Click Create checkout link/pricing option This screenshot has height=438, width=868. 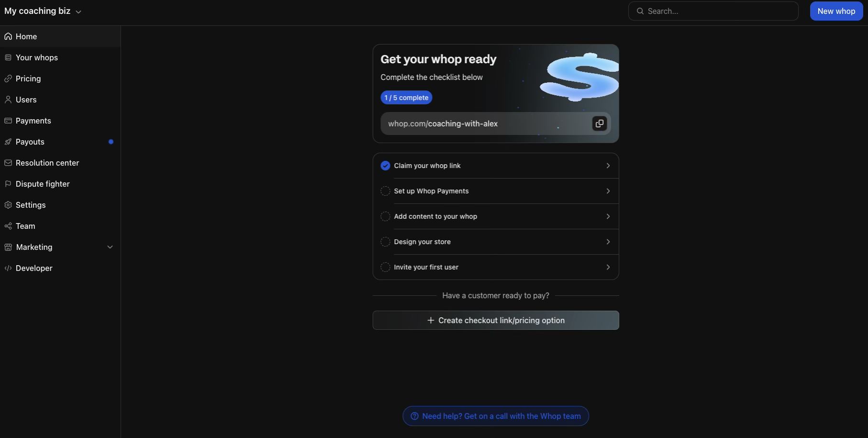point(496,320)
